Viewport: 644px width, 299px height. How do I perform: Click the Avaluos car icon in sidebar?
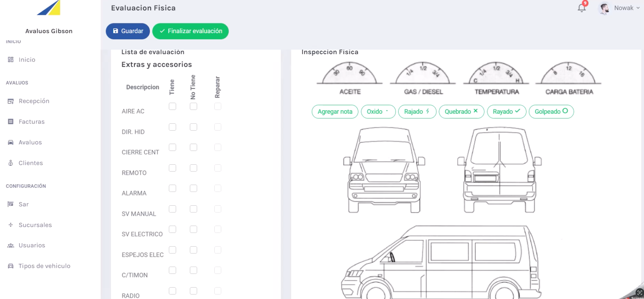pos(11,142)
